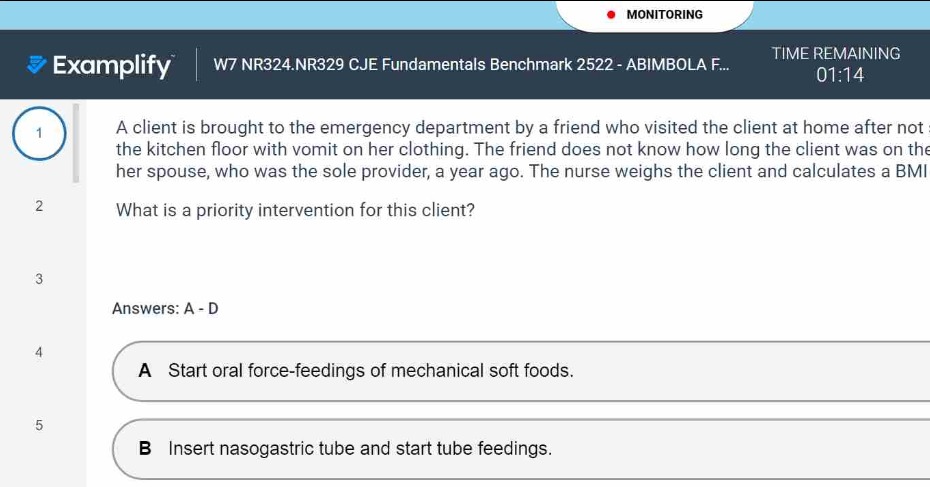Click the red monitoring indicator dot
The width and height of the screenshot is (930, 487).
[x=611, y=15]
